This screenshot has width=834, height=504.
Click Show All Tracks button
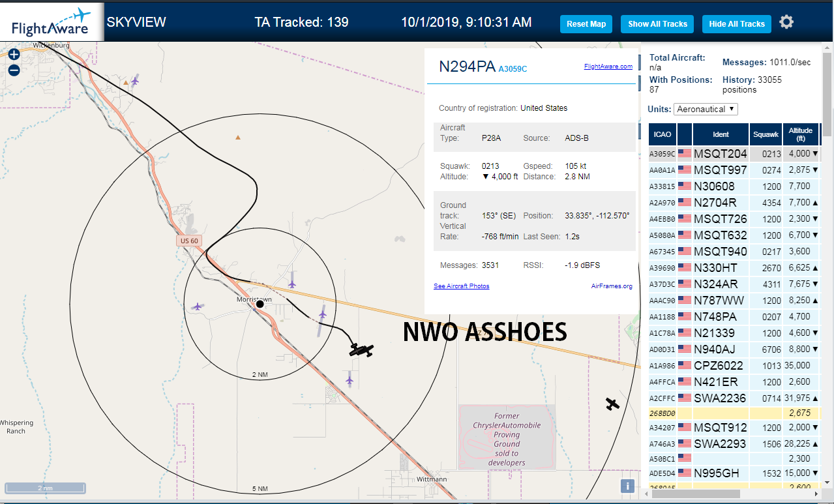click(657, 24)
